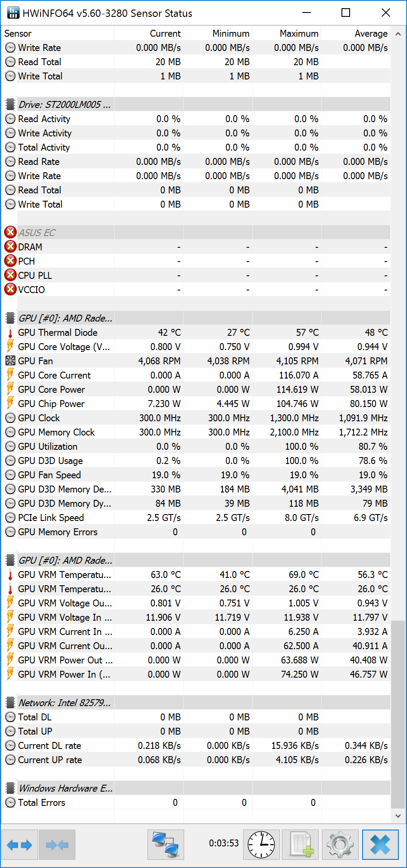This screenshot has height=868, width=407.
Task: Click the HWiNFO64 title bar app icon
Action: point(13,13)
